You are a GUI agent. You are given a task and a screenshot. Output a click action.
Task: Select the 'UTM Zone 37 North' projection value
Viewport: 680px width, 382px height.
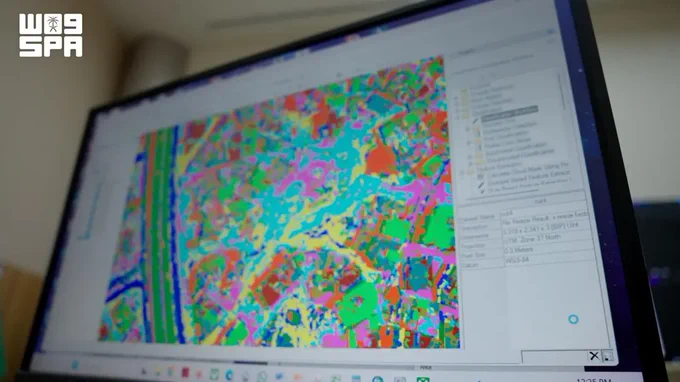point(533,238)
